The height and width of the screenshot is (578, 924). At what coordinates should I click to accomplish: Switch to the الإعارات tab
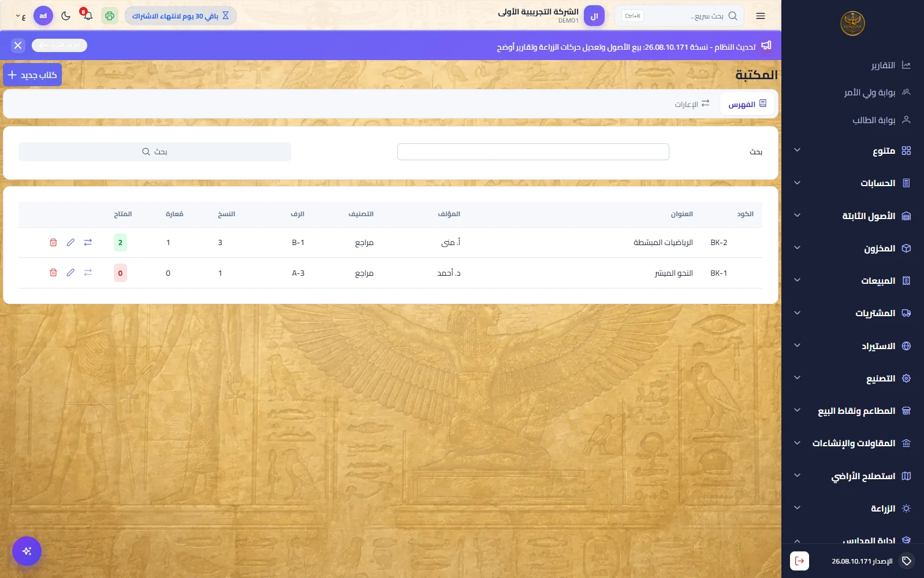point(692,104)
